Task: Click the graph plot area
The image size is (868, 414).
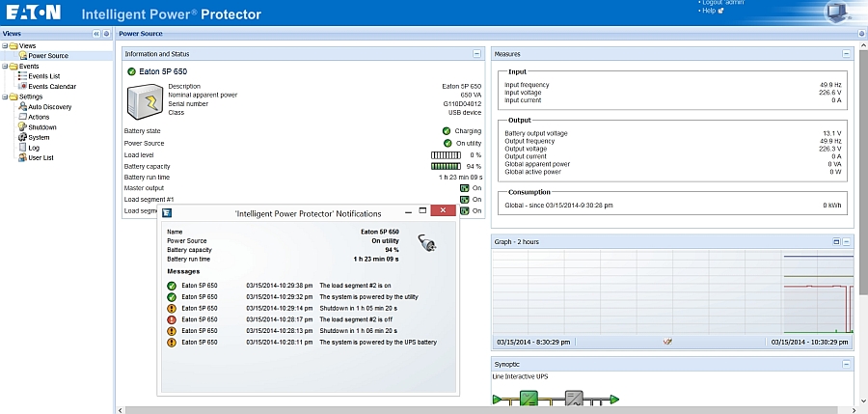Action: [672, 291]
